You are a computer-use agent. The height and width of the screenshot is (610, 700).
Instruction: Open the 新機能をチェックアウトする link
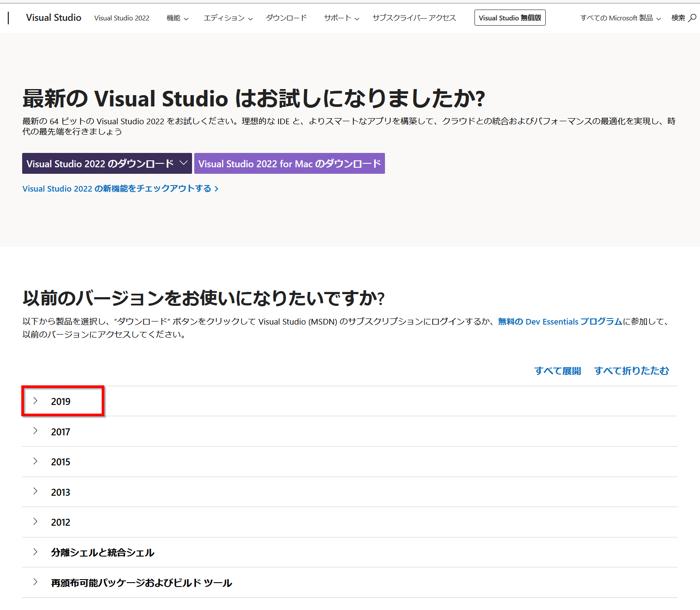[120, 189]
